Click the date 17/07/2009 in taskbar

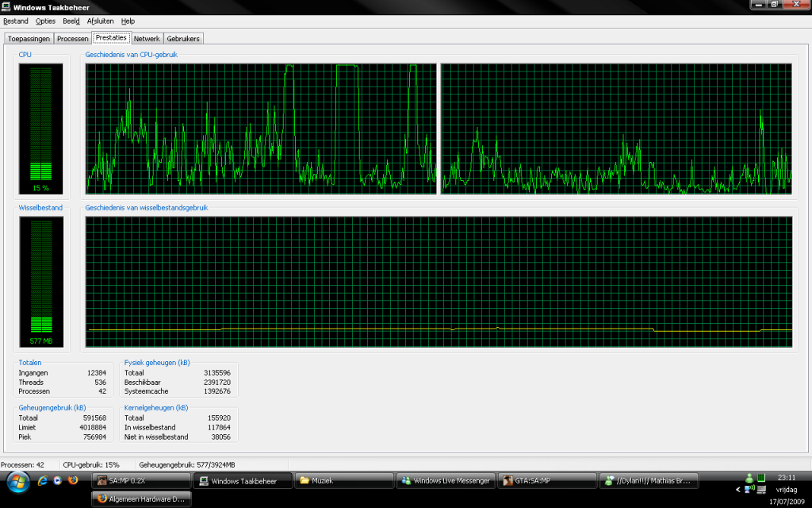pos(787,502)
